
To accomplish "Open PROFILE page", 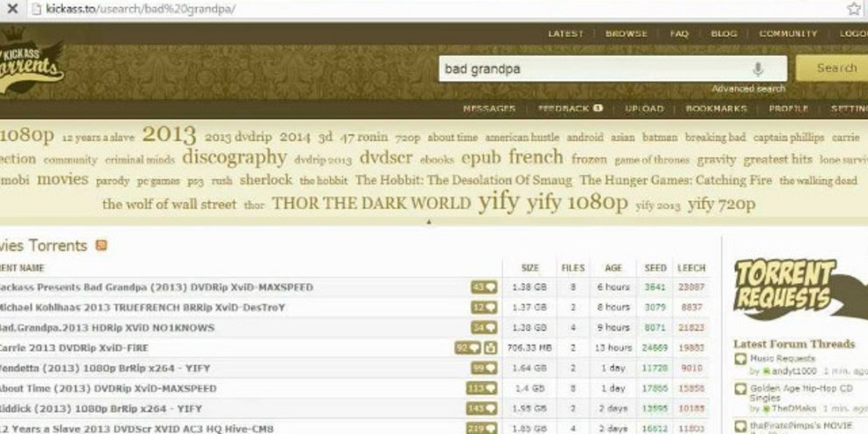I will pos(788,108).
